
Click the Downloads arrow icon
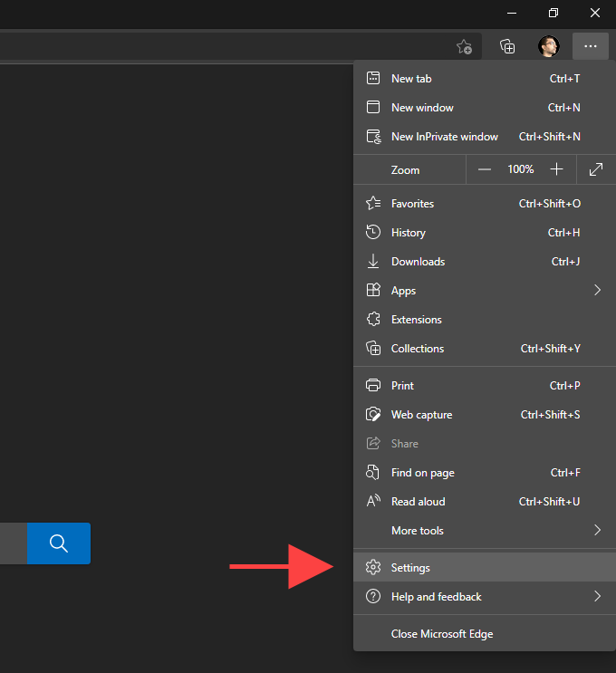(373, 262)
